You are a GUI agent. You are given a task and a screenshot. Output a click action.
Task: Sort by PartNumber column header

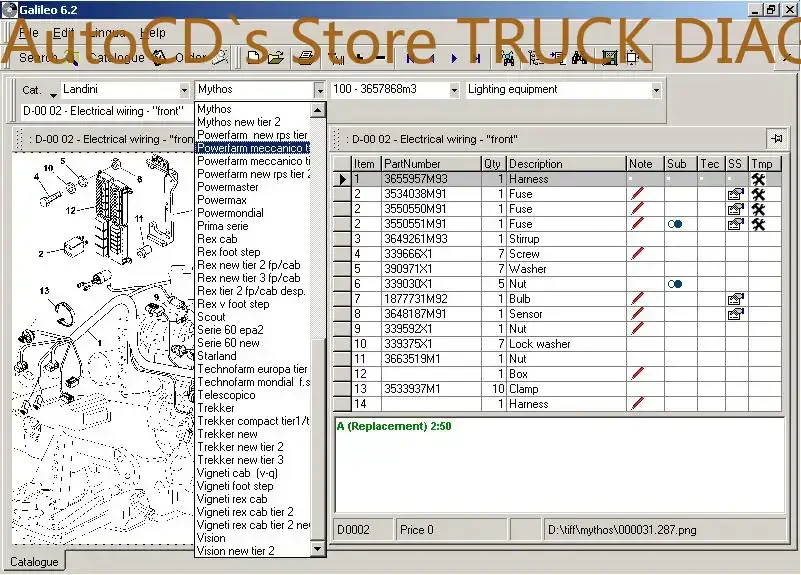pos(431,164)
